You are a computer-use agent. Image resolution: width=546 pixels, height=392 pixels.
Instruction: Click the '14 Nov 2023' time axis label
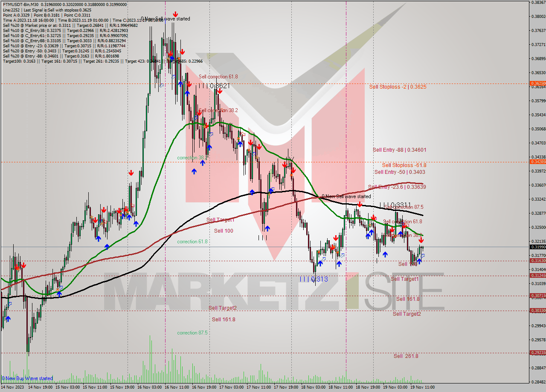pos(12,387)
